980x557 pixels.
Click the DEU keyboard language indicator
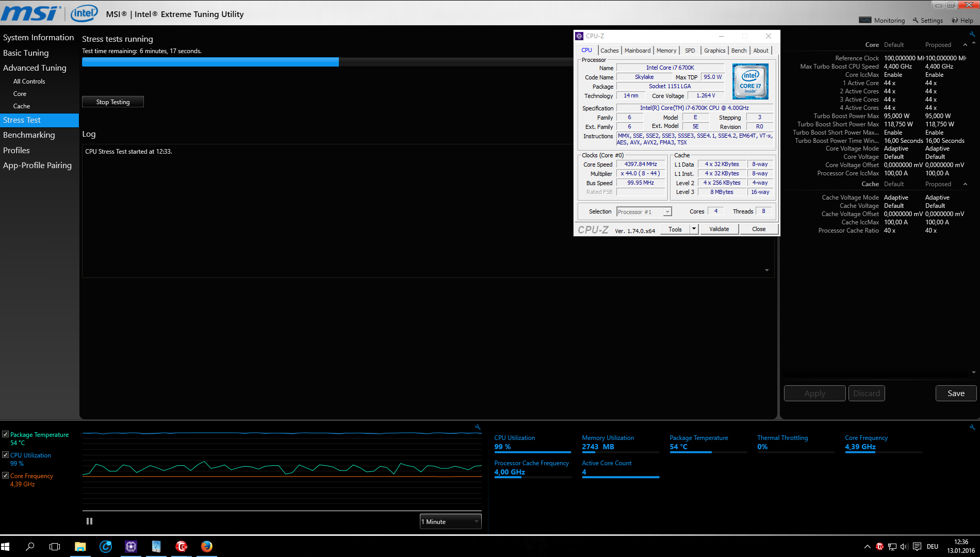tap(933, 547)
